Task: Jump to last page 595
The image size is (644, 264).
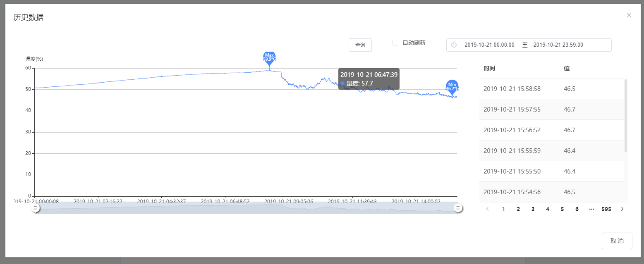Action: 606,209
